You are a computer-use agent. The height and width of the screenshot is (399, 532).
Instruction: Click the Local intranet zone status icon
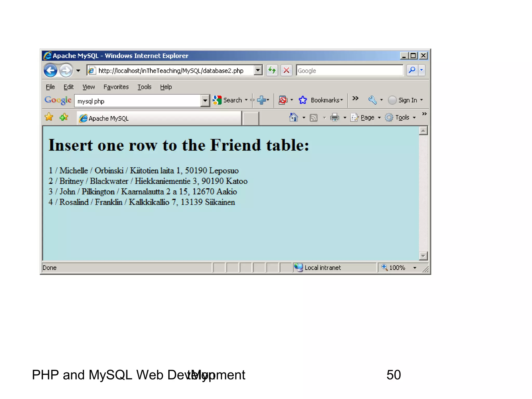(299, 268)
